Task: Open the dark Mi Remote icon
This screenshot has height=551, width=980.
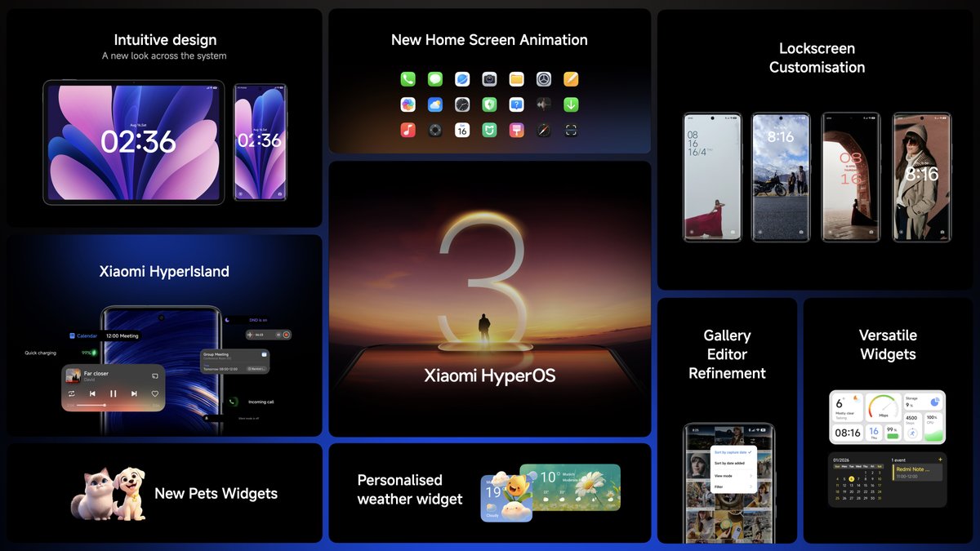Action: (x=435, y=130)
